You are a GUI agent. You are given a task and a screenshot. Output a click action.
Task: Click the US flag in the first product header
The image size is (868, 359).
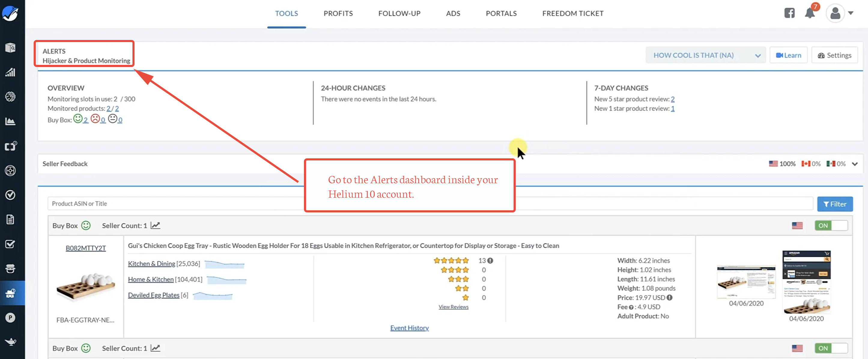click(797, 226)
